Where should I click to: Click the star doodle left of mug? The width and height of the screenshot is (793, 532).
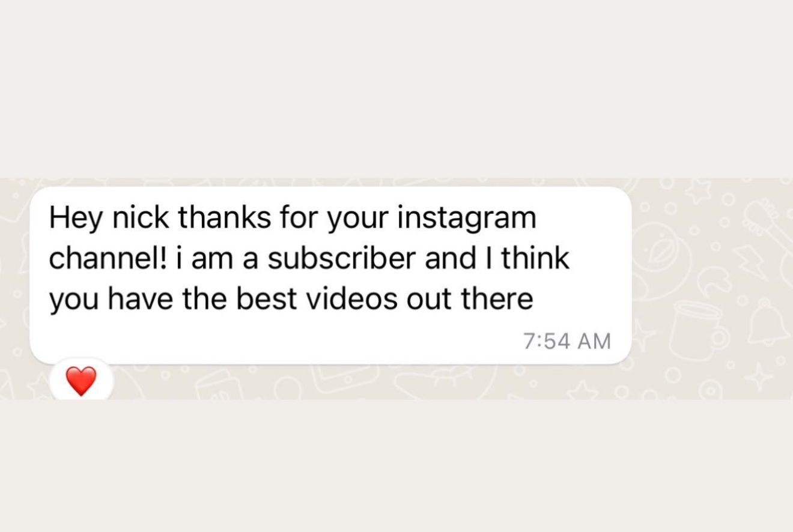click(643, 336)
